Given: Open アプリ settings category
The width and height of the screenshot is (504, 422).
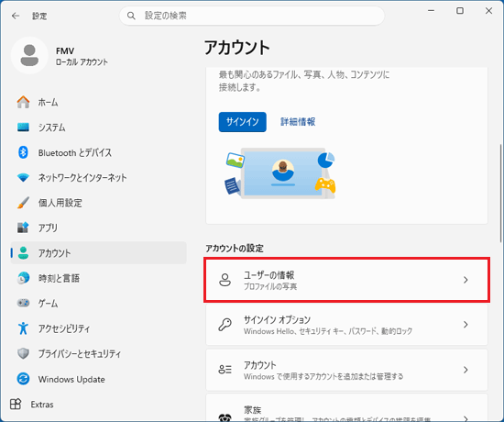Looking at the screenshot, I should coord(98,228).
